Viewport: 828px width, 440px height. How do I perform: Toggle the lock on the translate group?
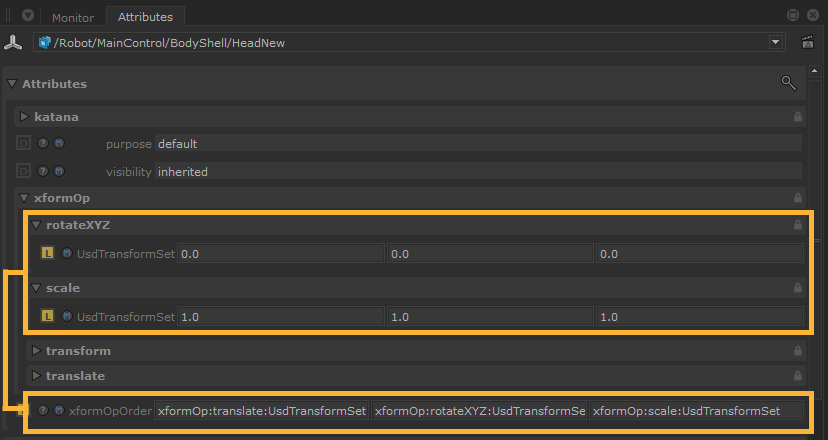(797, 376)
